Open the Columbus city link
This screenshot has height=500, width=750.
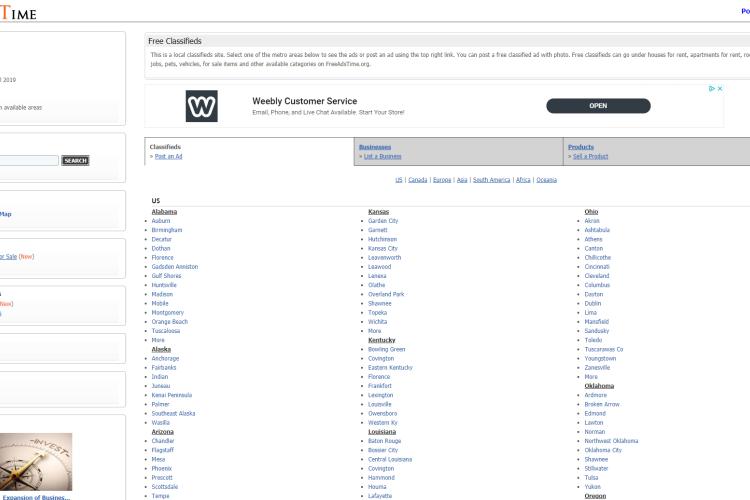pyautogui.click(x=597, y=285)
